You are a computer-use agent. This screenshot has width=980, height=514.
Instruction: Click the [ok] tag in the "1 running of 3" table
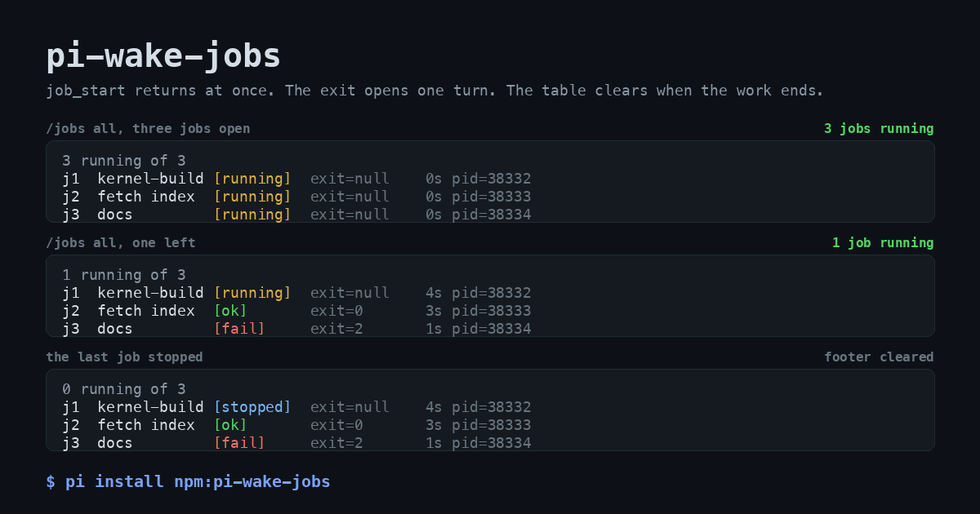[x=230, y=311]
